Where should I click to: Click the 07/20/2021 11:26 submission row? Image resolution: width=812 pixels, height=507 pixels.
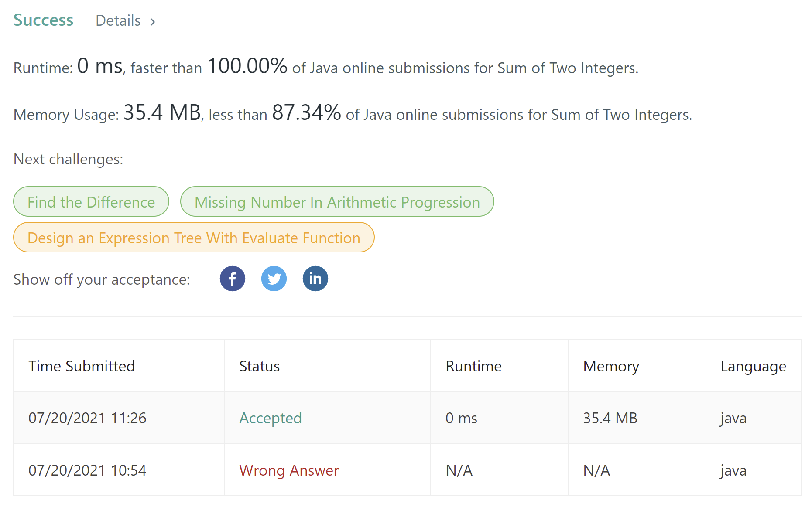(x=408, y=418)
